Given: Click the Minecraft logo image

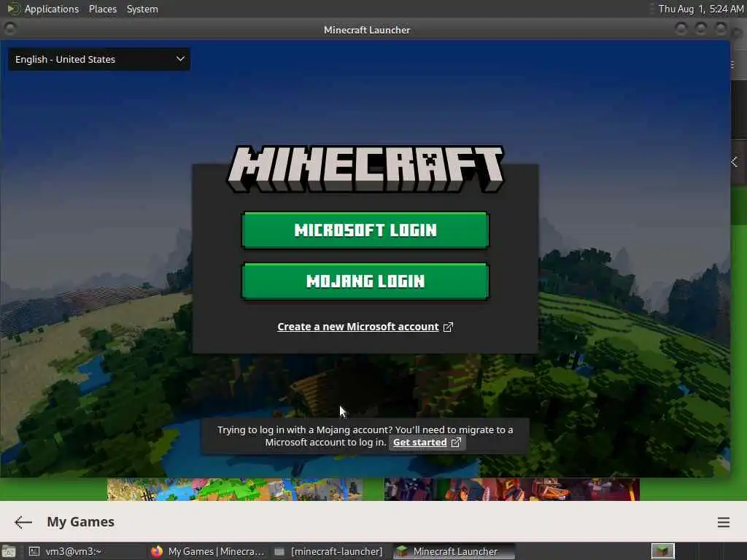Looking at the screenshot, I should [x=365, y=168].
